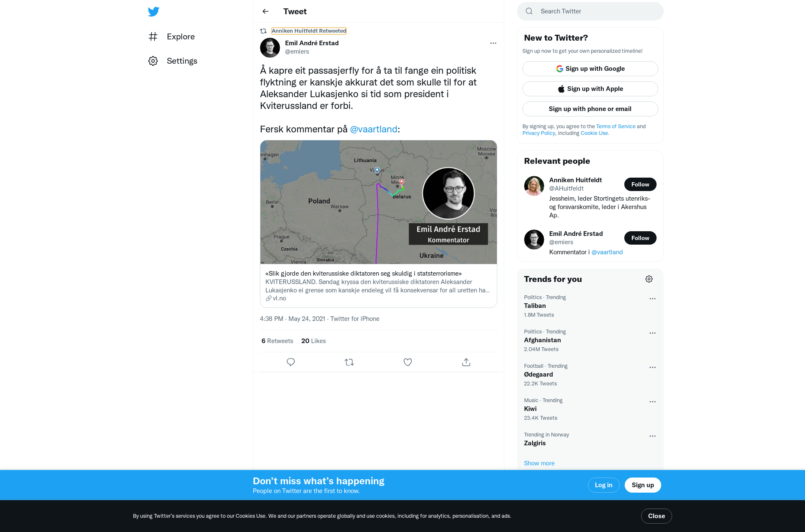This screenshot has width=805, height=532.
Task: Reply to the tweet with the comment icon
Action: coord(291,362)
